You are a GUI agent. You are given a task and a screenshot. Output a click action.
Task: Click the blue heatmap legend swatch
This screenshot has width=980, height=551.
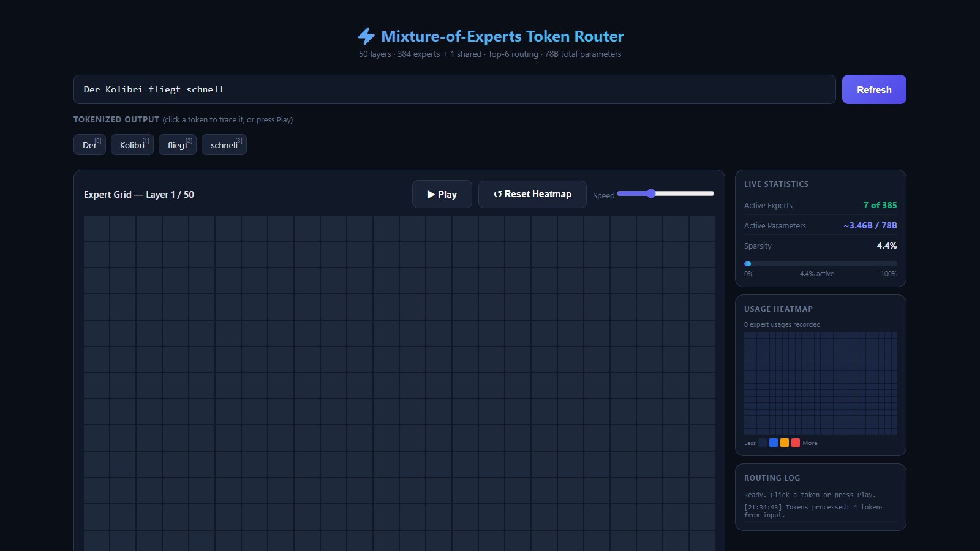(774, 443)
